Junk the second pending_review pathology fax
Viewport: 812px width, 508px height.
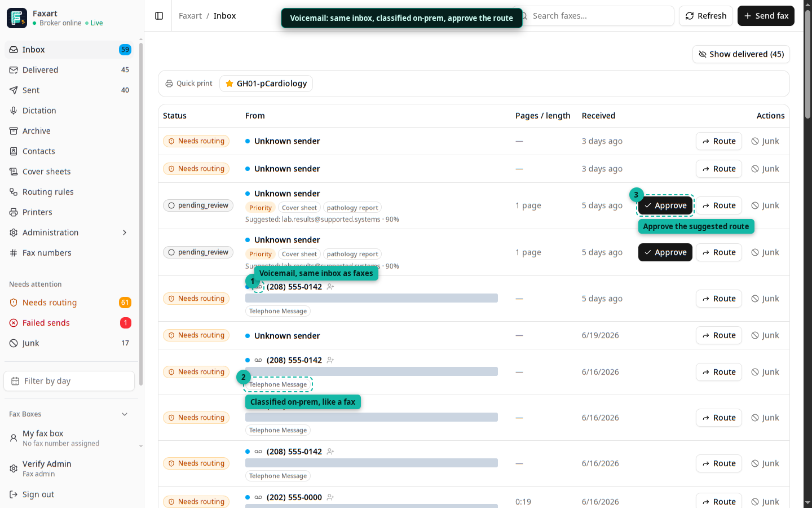click(x=765, y=252)
